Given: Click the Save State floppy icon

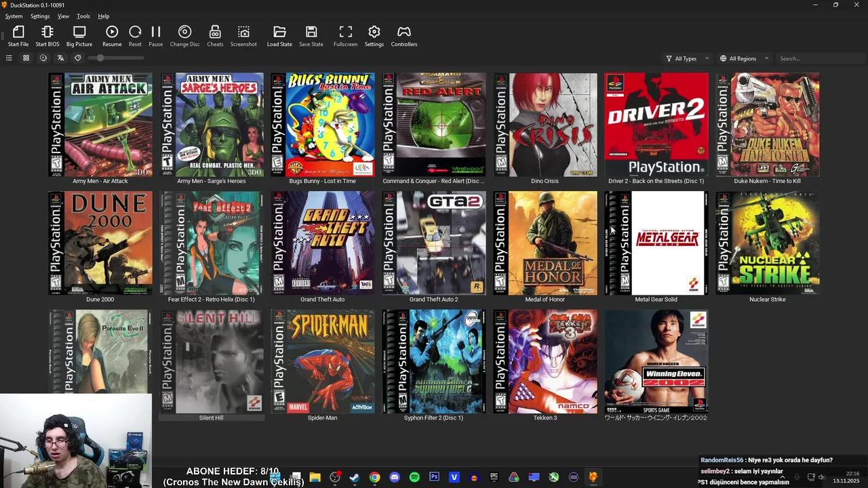Looking at the screenshot, I should click(311, 36).
